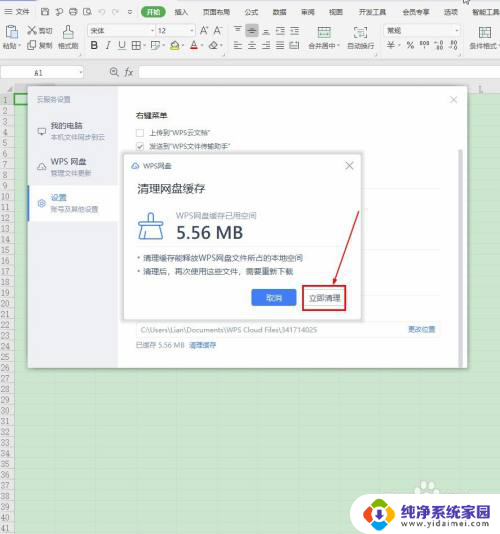Switch to the Page Layout (页面布局) tab
This screenshot has width=500, height=534.
point(216,12)
